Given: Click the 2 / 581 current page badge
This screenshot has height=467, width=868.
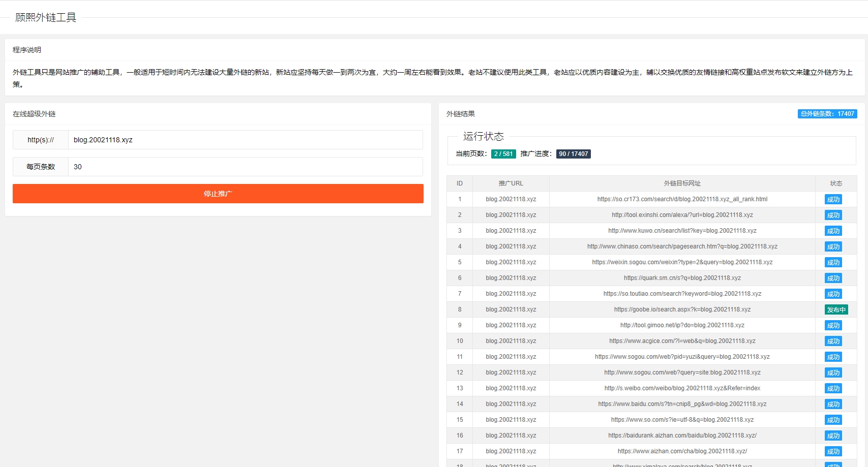Looking at the screenshot, I should tap(503, 154).
